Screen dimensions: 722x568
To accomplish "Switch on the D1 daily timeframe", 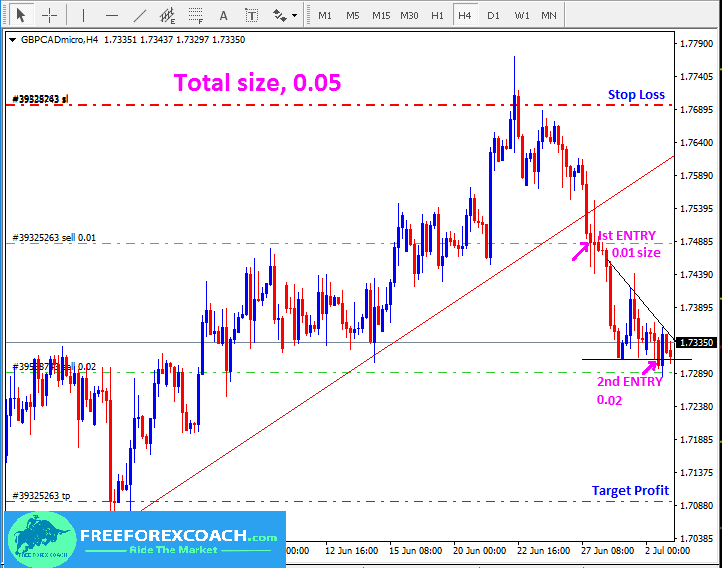I will click(x=493, y=15).
